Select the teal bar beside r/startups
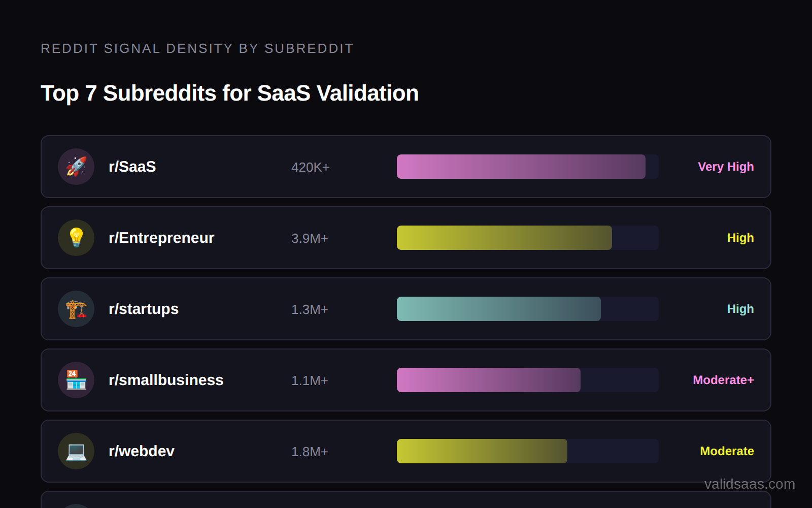Image resolution: width=812 pixels, height=508 pixels. (497, 309)
